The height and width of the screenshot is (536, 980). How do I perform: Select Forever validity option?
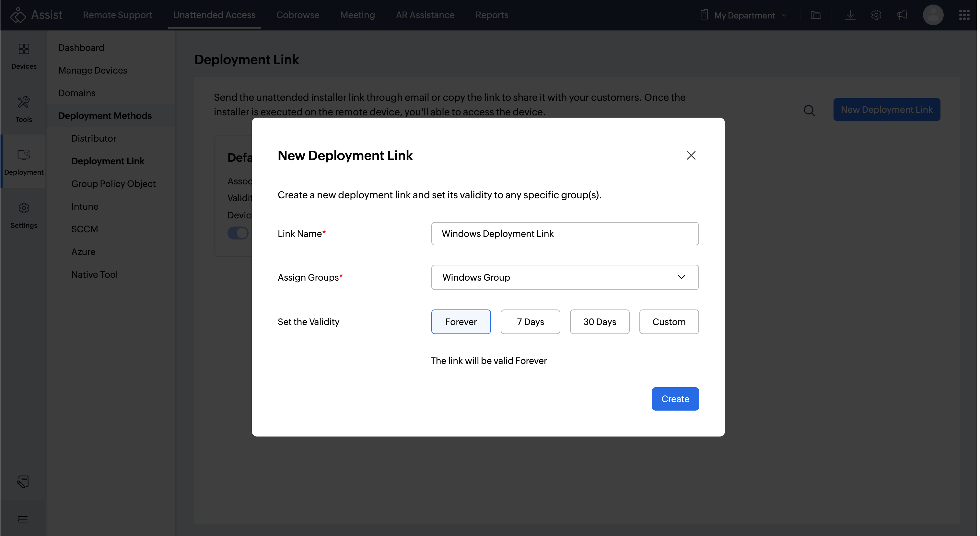[x=461, y=322]
